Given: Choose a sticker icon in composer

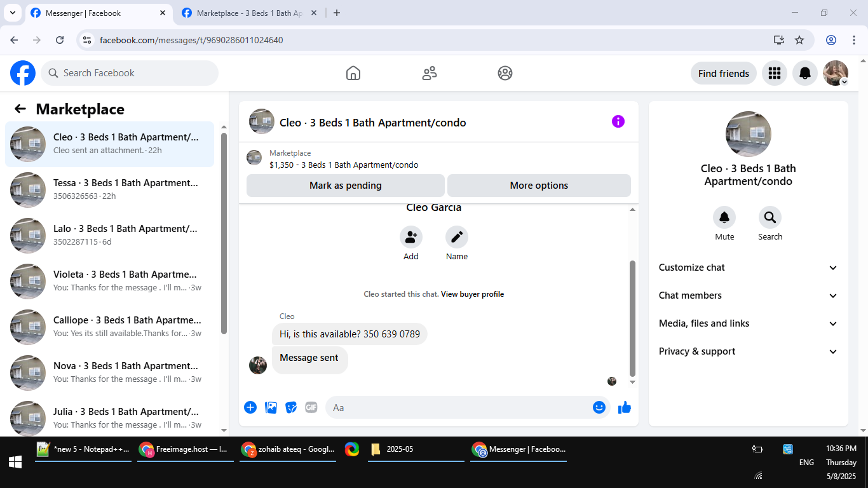Looking at the screenshot, I should pos(291,407).
